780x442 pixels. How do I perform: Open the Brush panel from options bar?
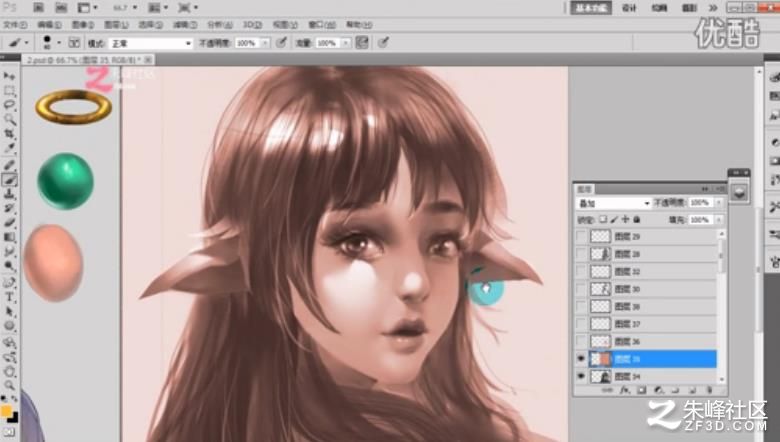[74, 43]
